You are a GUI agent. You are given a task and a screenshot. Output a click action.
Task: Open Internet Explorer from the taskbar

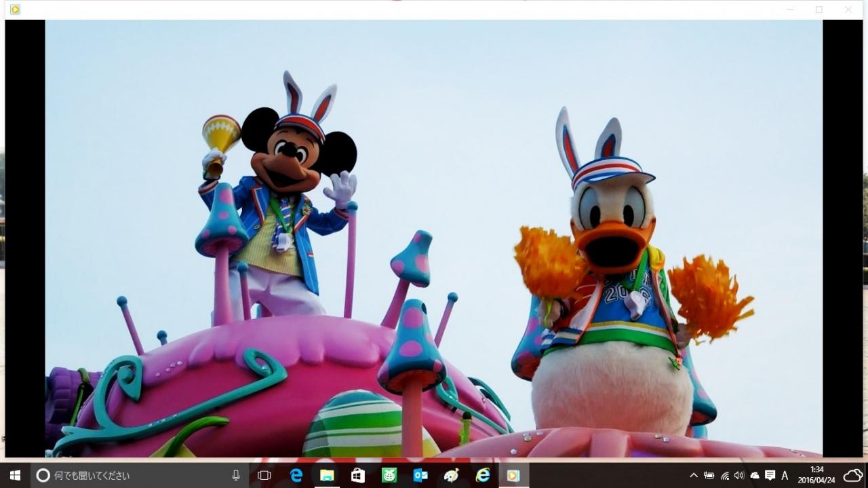(483, 476)
